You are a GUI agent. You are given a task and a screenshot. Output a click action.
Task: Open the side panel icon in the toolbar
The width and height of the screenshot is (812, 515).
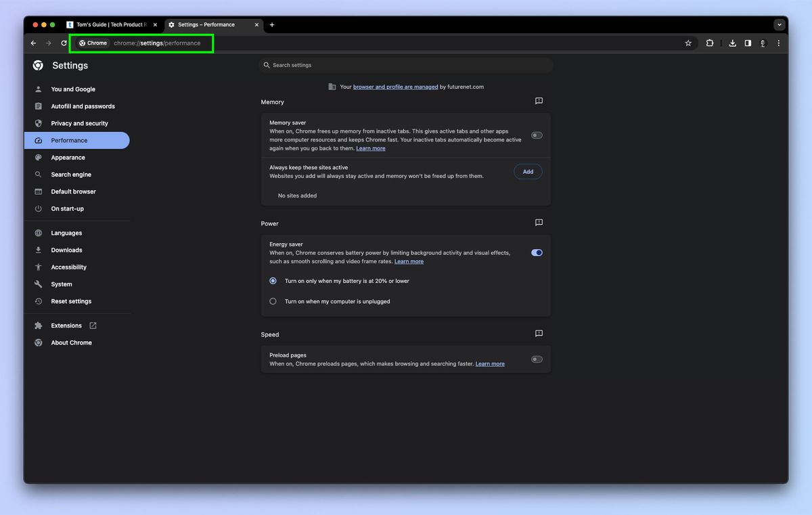tap(747, 43)
